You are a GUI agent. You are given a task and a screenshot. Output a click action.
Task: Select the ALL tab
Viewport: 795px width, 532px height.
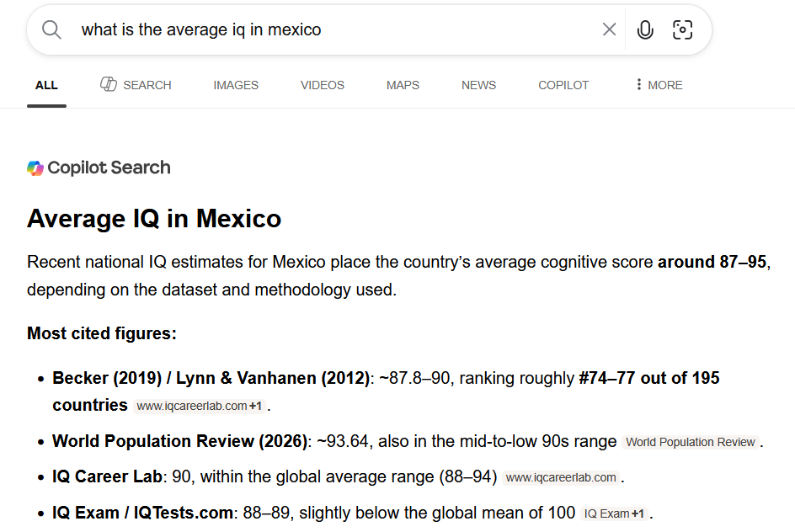tap(46, 85)
